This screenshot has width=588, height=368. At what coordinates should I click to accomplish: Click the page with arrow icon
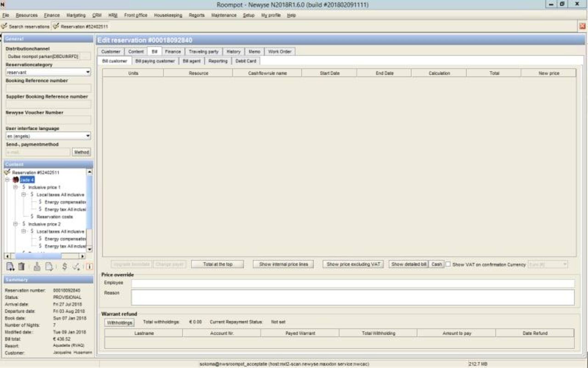click(49, 267)
